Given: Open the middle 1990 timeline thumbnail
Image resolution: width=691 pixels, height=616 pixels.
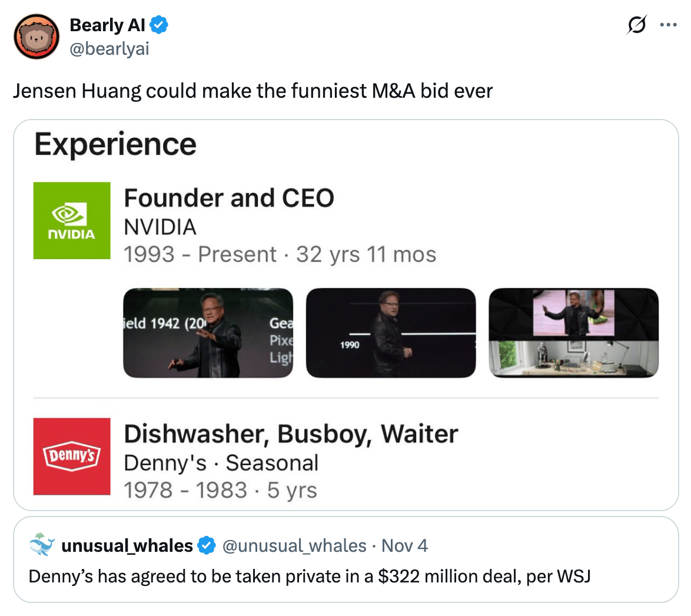Looking at the screenshot, I should point(391,333).
